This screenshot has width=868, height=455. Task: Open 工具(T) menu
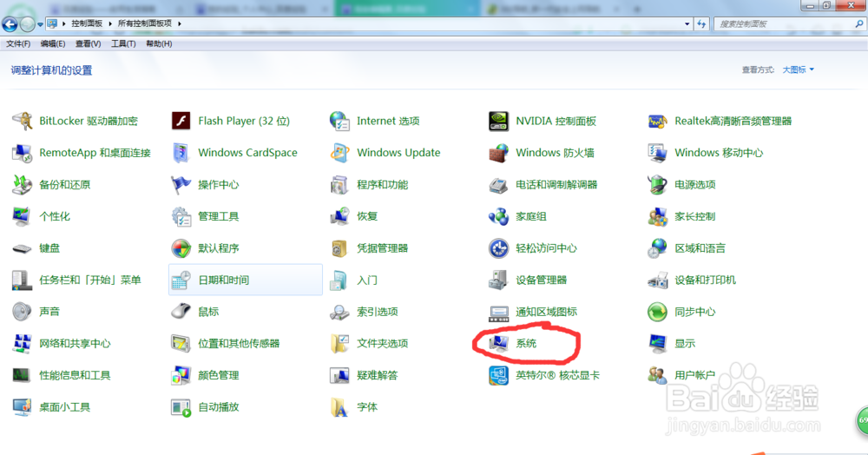123,43
